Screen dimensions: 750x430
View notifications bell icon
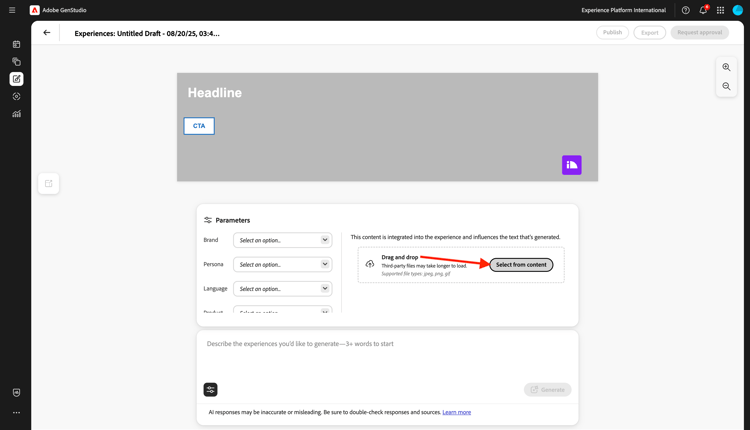point(703,10)
